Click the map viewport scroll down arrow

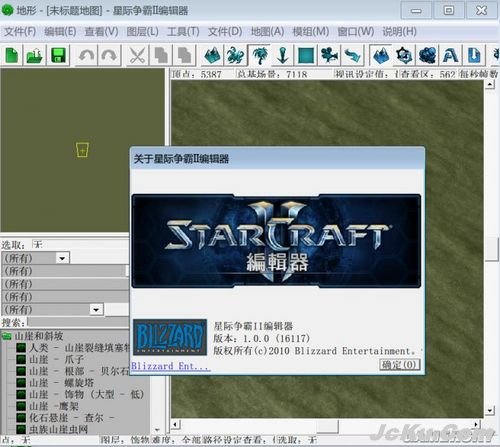coord(489,410)
